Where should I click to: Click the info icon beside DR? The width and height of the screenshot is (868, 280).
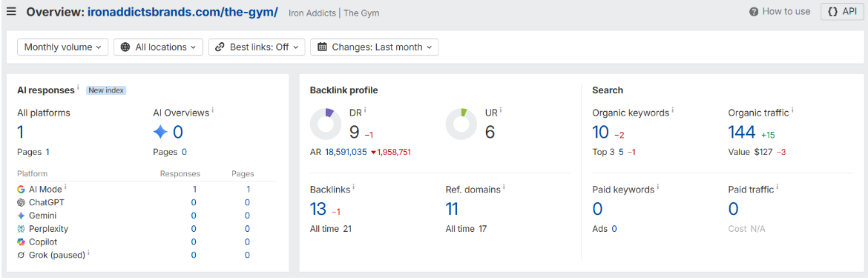(x=365, y=110)
